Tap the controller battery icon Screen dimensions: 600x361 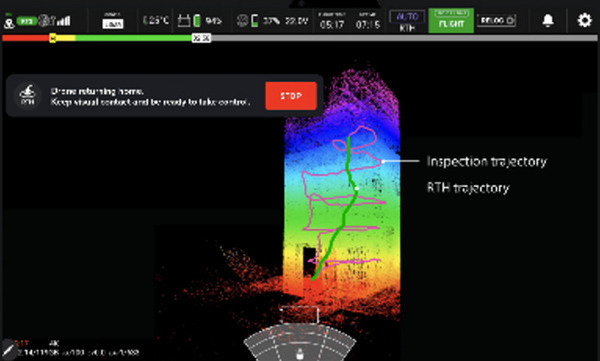coord(197,20)
